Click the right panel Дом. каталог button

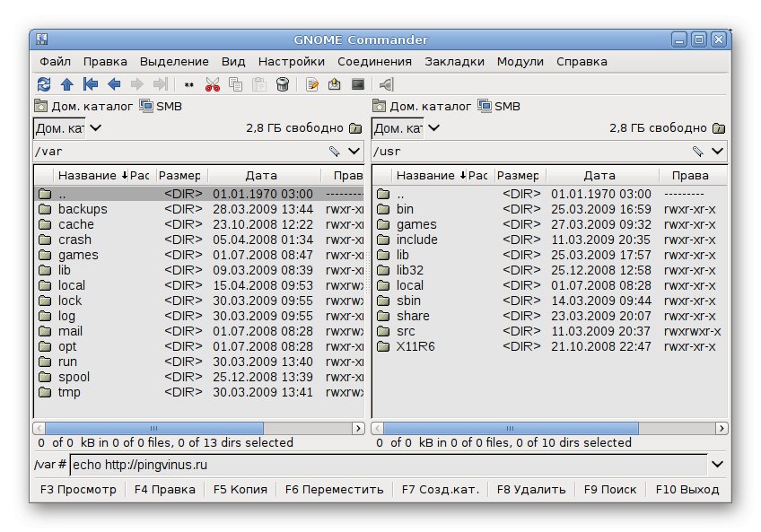click(422, 106)
